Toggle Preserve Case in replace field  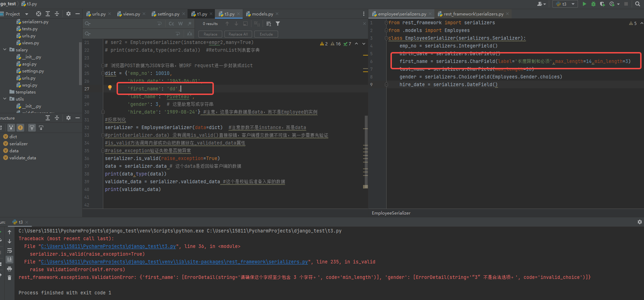point(190,34)
